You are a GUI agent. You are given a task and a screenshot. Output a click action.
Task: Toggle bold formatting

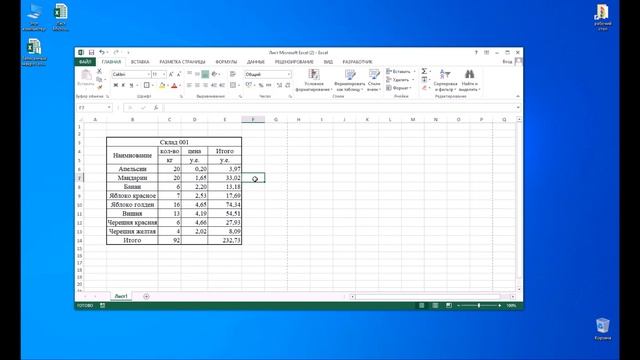tap(116, 85)
